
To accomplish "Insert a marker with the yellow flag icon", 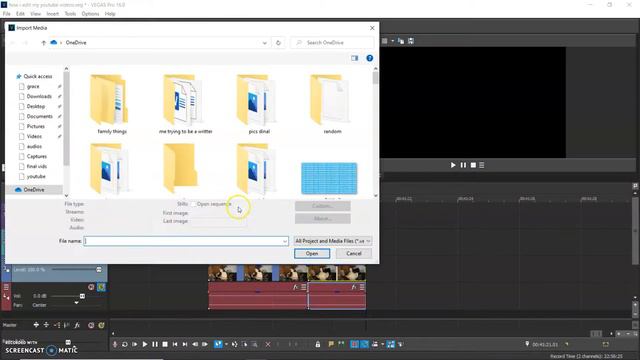I will tap(331, 344).
